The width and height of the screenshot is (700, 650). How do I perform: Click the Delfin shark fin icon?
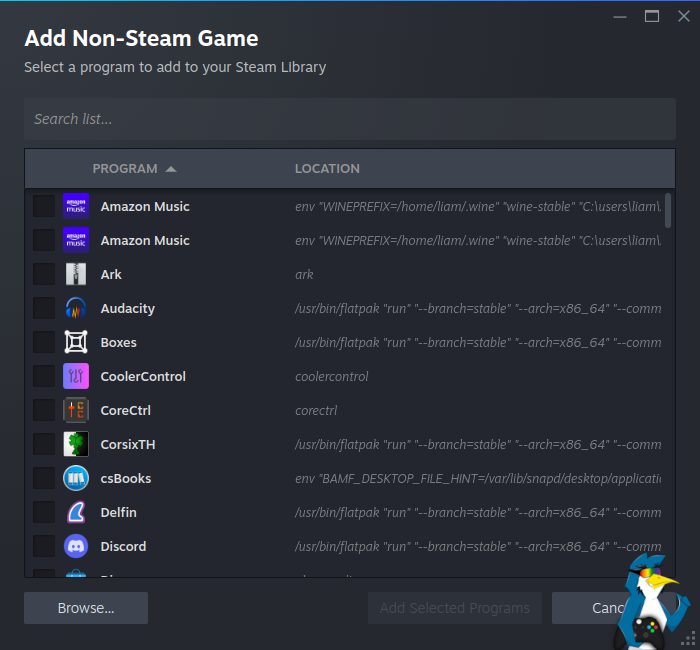76,512
